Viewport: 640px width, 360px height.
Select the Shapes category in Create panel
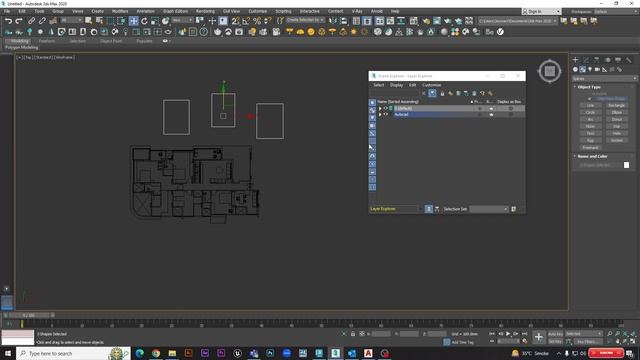(x=582, y=69)
